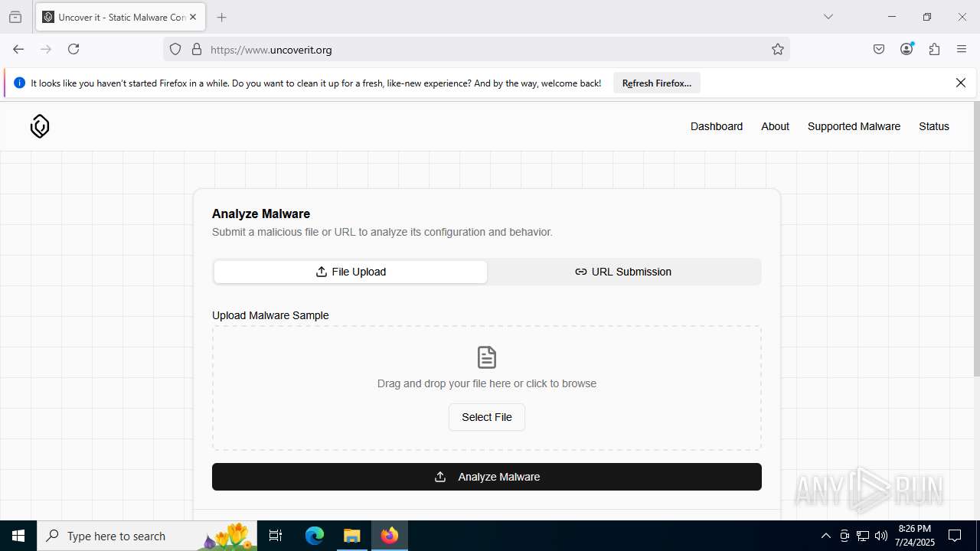Screen dimensions: 980x551
Task: Open Firefox View recent browsing icon
Action: [15, 17]
